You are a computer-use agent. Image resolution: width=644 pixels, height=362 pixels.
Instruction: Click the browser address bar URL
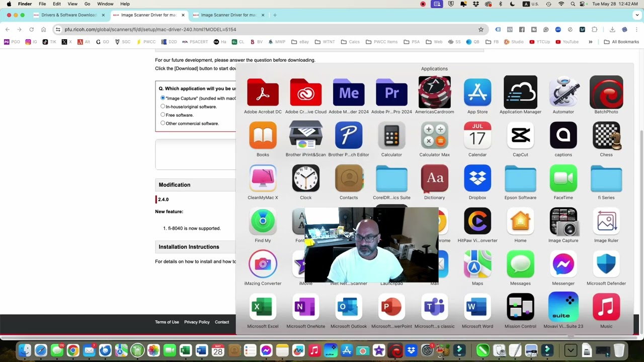tap(150, 30)
